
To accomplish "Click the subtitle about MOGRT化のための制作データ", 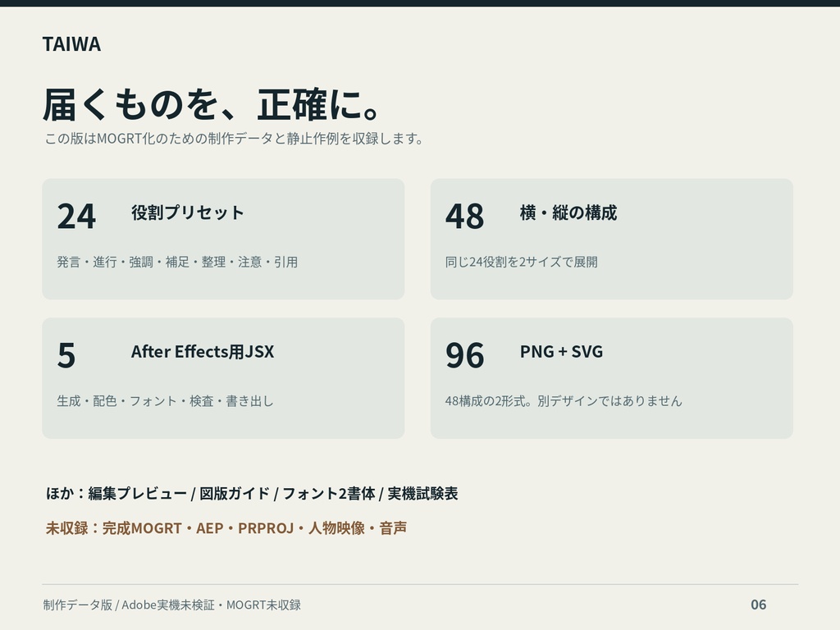I will click(234, 138).
